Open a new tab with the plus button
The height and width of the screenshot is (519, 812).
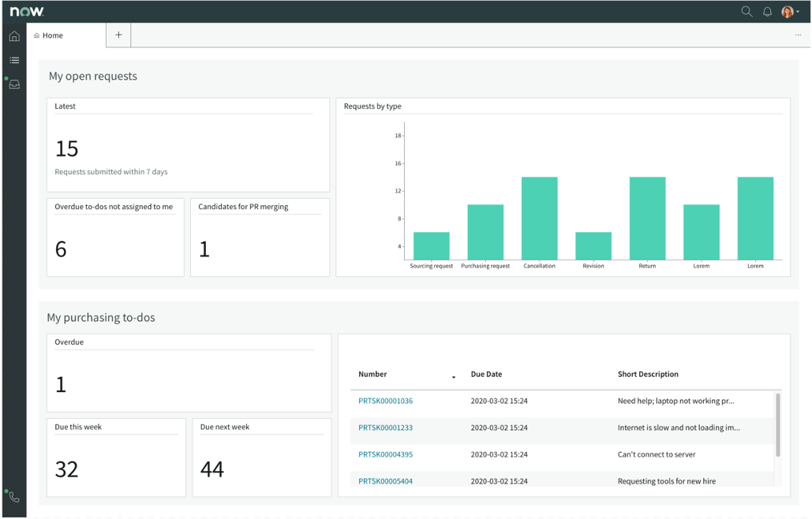click(118, 35)
